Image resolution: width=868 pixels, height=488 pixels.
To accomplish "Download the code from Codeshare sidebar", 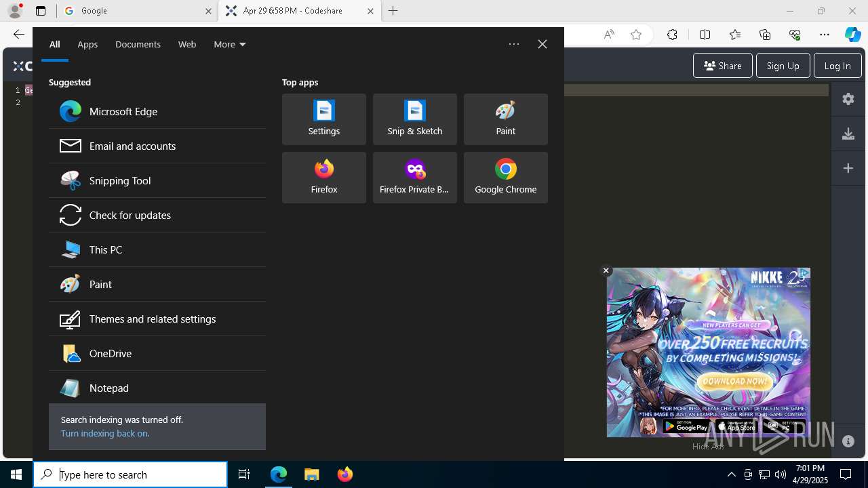I will pos(848,134).
